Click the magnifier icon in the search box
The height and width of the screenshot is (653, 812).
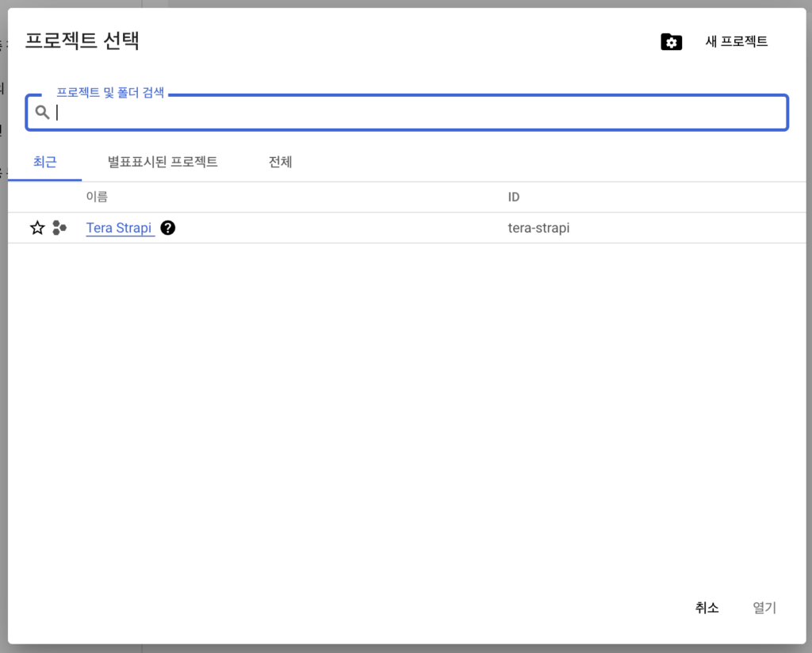(43, 113)
